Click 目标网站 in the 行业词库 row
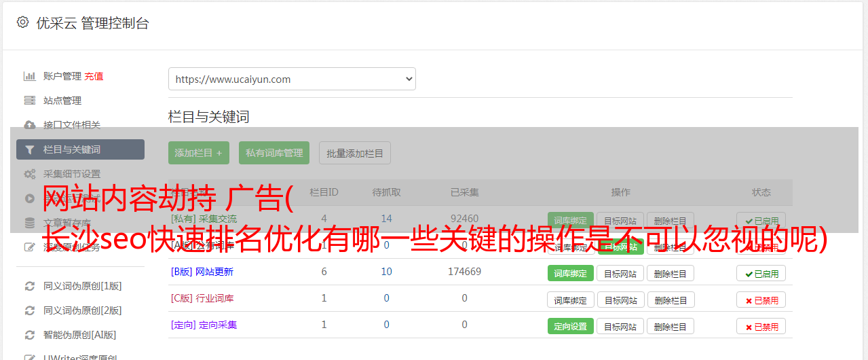Viewport: 868px width, 360px height. tap(621, 300)
